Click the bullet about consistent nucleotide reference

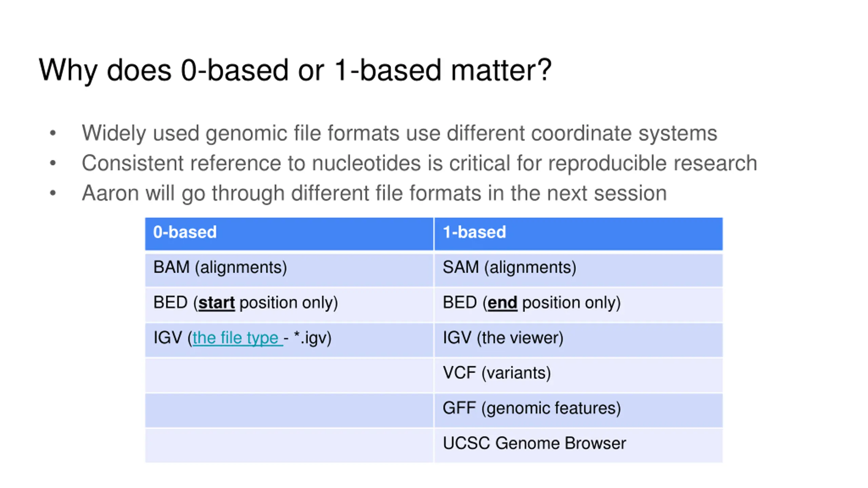pos(419,163)
